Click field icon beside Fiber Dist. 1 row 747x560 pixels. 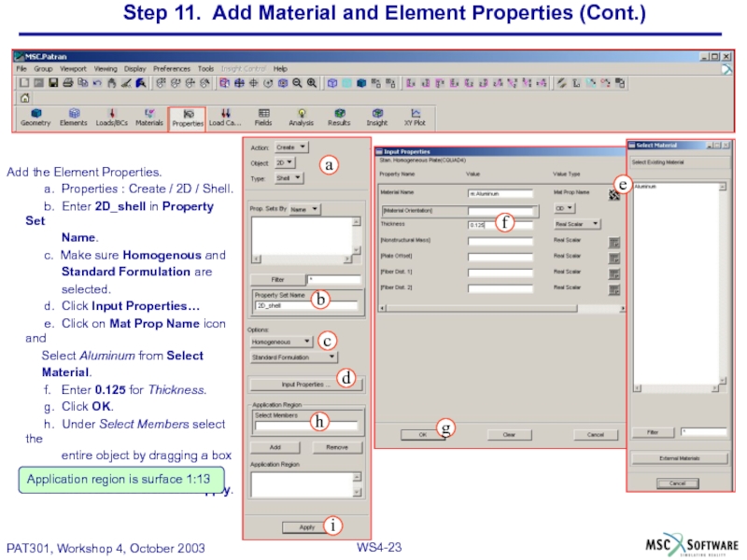pyautogui.click(x=614, y=273)
